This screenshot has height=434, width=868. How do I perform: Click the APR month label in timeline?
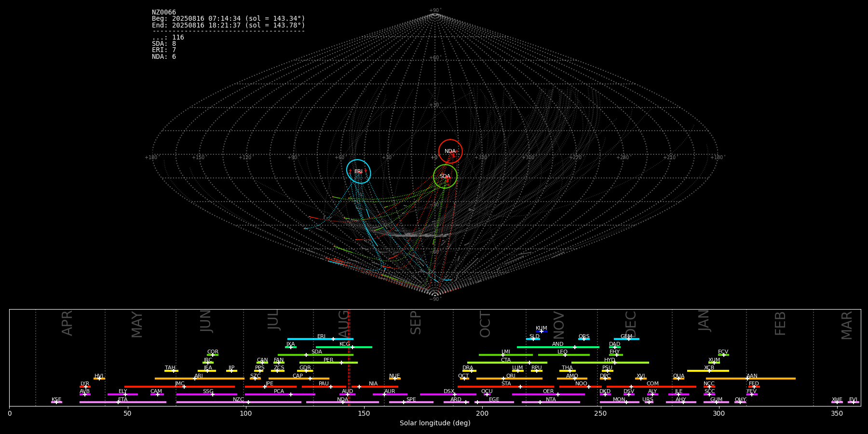[x=67, y=323]
